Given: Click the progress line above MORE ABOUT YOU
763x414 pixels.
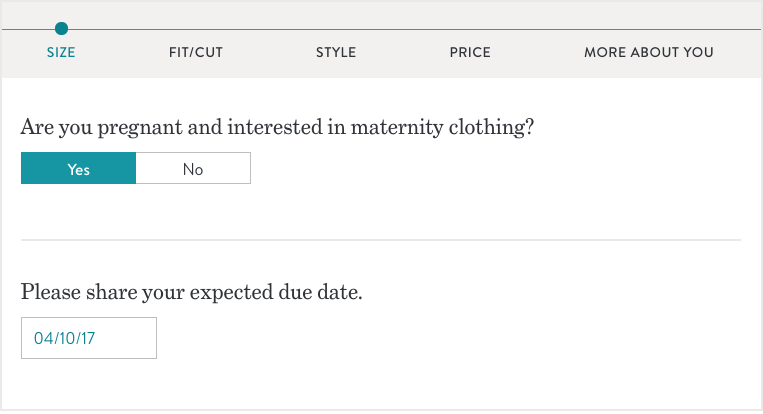Looking at the screenshot, I should coord(649,29).
